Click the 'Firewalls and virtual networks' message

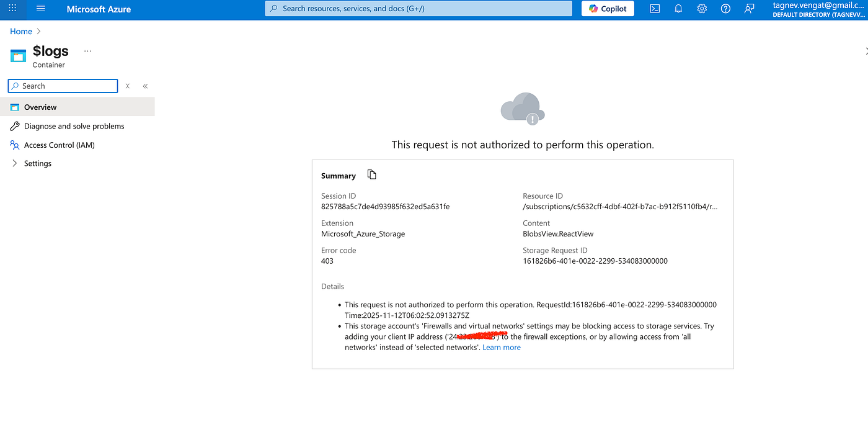(x=529, y=336)
